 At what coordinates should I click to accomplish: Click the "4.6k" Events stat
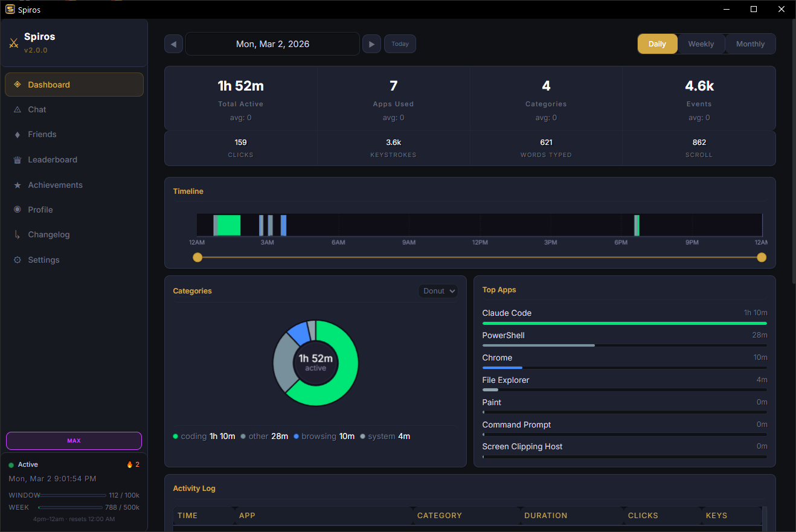point(699,86)
